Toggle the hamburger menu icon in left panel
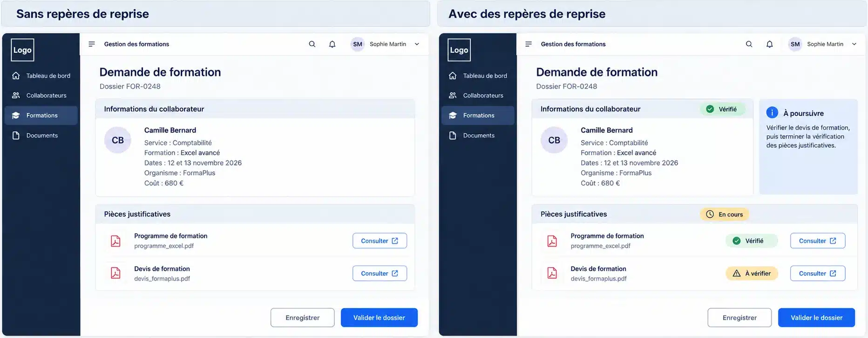Screen dimensions: 868x338 point(92,44)
